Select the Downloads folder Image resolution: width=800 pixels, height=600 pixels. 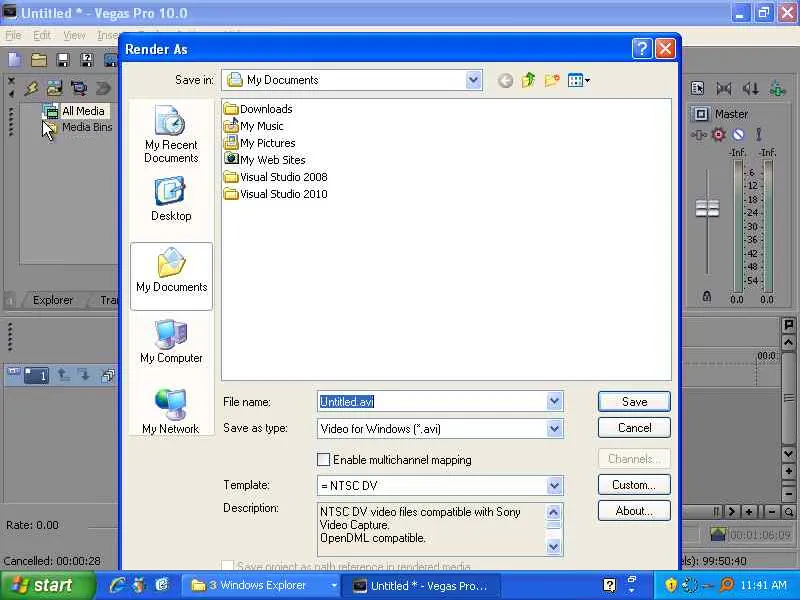pyautogui.click(x=258, y=109)
